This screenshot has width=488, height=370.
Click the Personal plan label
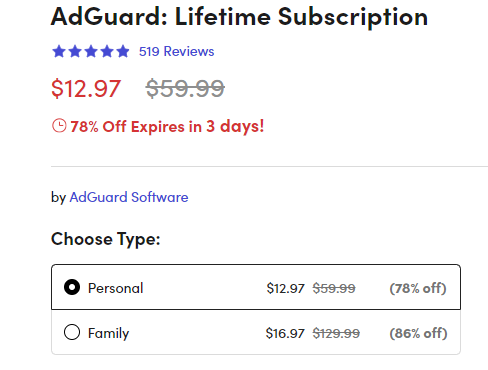115,288
